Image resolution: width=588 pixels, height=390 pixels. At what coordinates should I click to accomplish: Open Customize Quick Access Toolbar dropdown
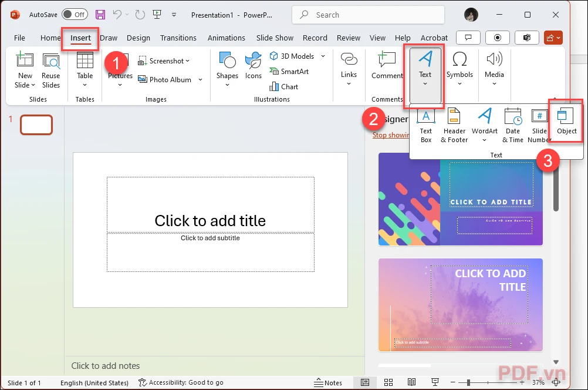click(174, 15)
